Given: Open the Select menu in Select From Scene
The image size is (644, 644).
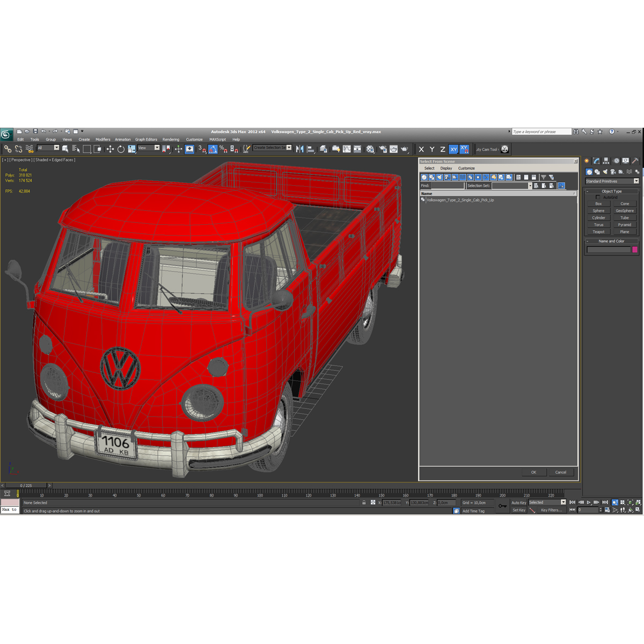Looking at the screenshot, I should [x=429, y=169].
